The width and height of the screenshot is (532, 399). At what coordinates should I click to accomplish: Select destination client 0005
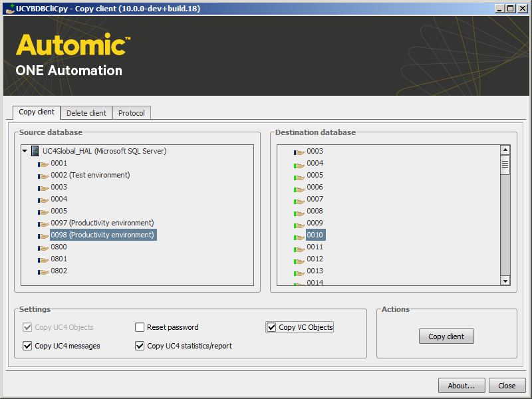[315, 175]
